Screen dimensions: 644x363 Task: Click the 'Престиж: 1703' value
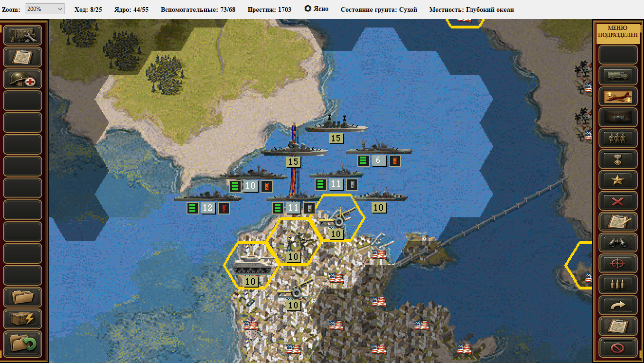pyautogui.click(x=270, y=9)
